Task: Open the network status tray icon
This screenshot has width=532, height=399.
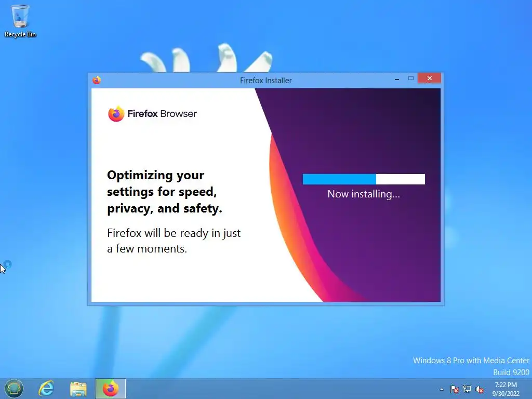Action: (467, 389)
